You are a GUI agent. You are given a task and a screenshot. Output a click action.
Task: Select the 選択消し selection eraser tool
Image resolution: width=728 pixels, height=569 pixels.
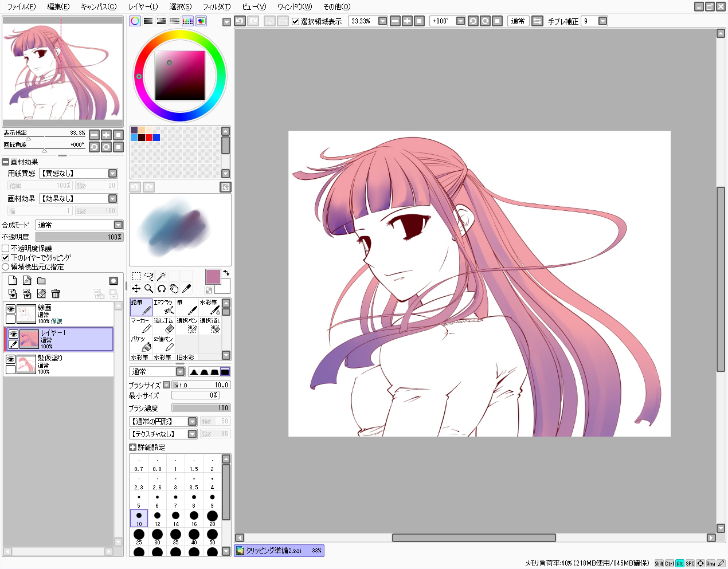tap(210, 325)
